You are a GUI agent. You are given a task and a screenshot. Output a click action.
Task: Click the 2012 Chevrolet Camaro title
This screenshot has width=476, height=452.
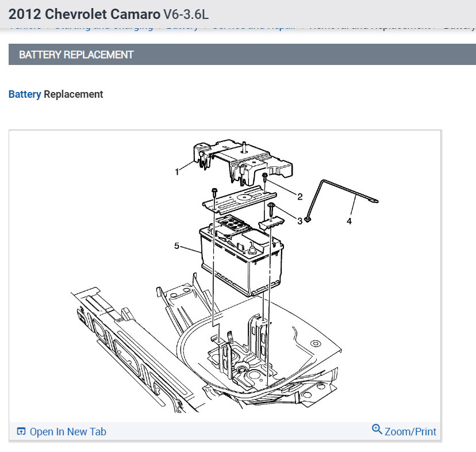(x=84, y=14)
